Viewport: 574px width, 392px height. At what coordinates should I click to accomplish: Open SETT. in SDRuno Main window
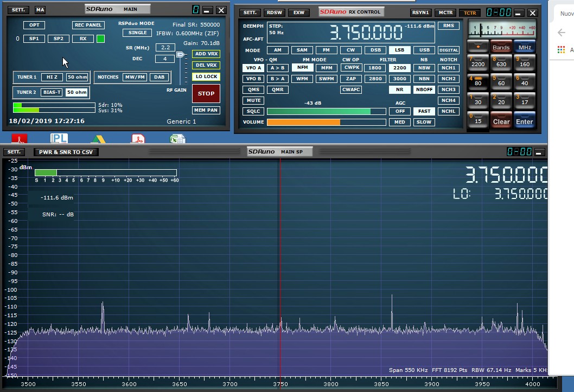point(18,10)
